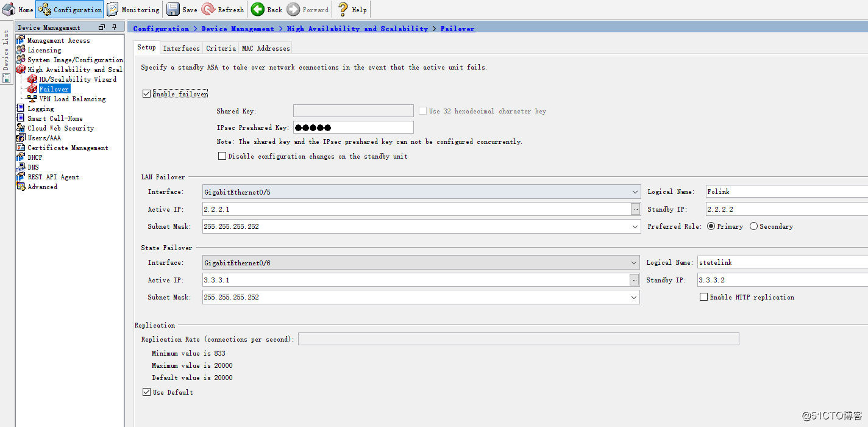Click the Replication Rate input field
Image resolution: width=868 pixels, height=427 pixels.
coord(518,339)
